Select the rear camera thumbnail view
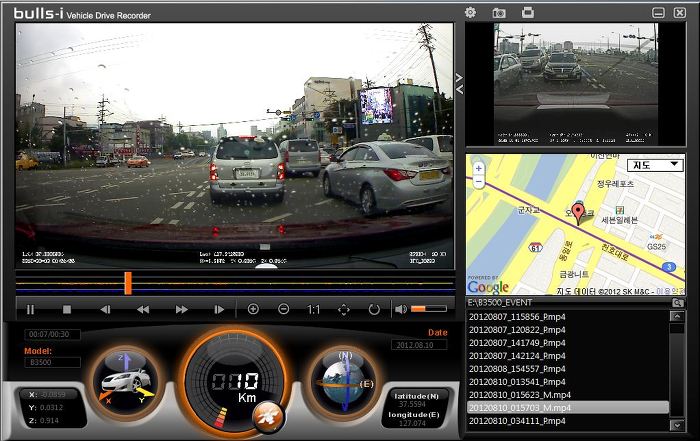Image resolution: width=700 pixels, height=441 pixels. coord(575,84)
